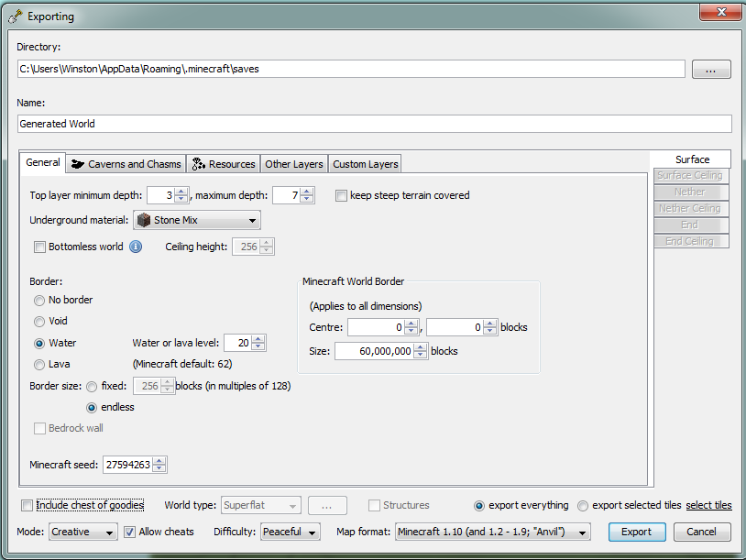Open the Difficulty dropdown
746x560 pixels.
pyautogui.click(x=290, y=532)
